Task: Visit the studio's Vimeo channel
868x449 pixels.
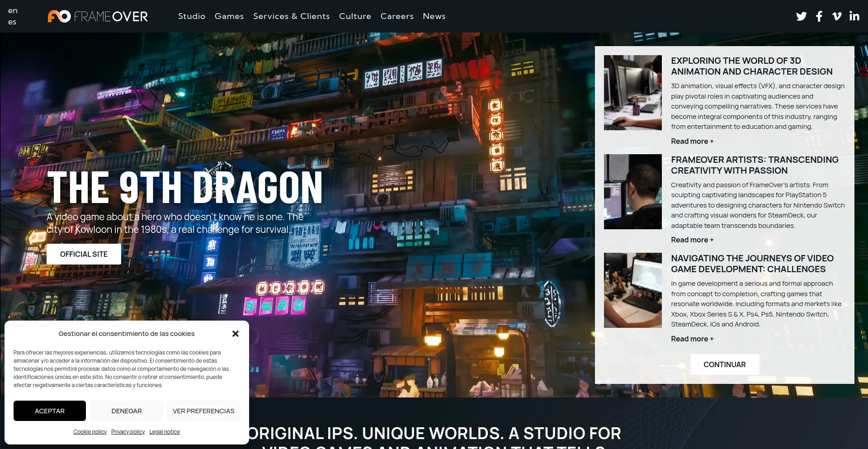Action: click(x=836, y=16)
